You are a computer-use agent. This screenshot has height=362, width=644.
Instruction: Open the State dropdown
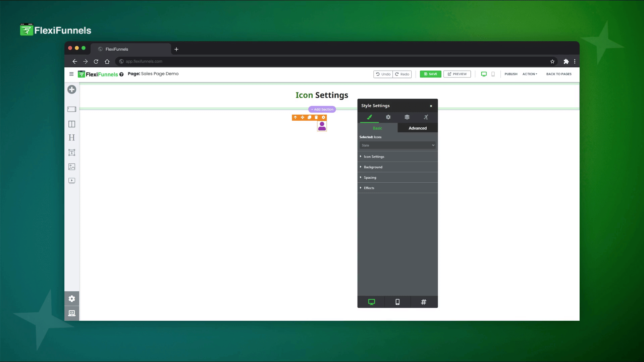click(x=397, y=145)
